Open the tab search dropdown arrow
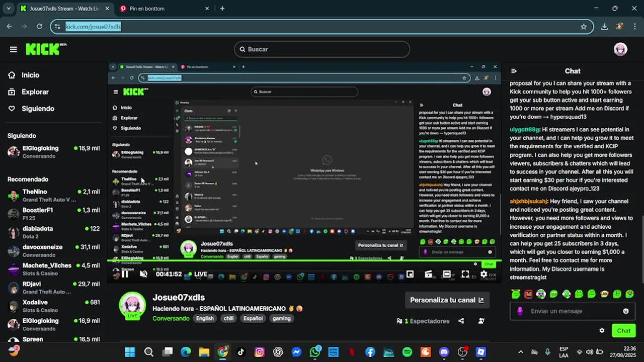The height and width of the screenshot is (362, 644). click(x=9, y=9)
